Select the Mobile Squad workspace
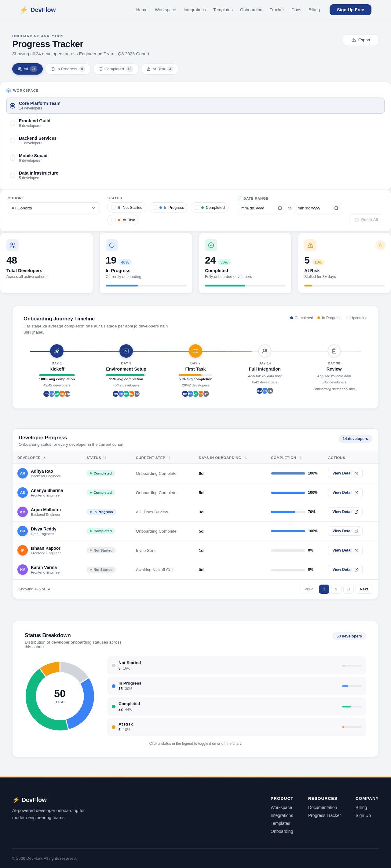 (x=195, y=158)
